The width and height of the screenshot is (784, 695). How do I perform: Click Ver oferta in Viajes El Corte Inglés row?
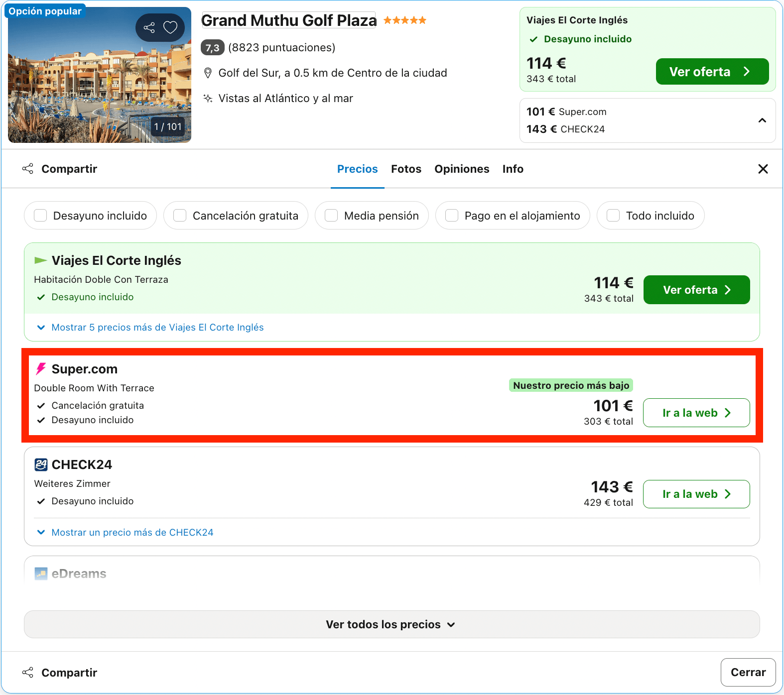coord(696,290)
